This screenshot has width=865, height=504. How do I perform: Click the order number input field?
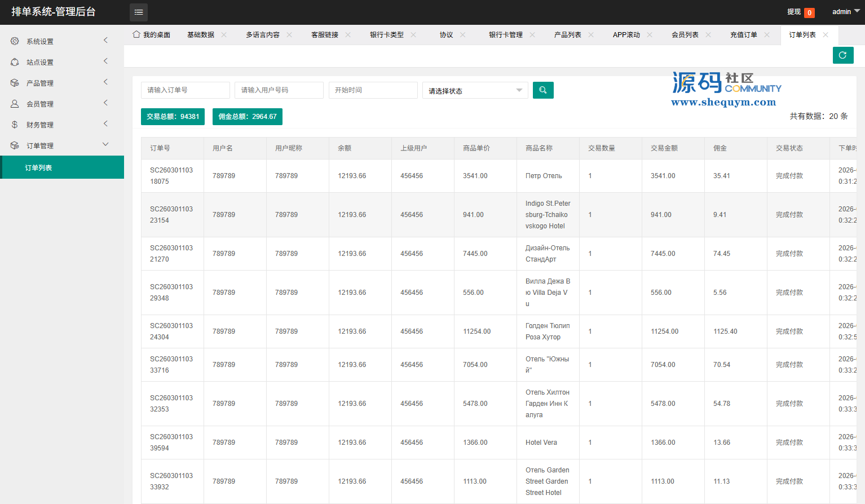coord(185,90)
